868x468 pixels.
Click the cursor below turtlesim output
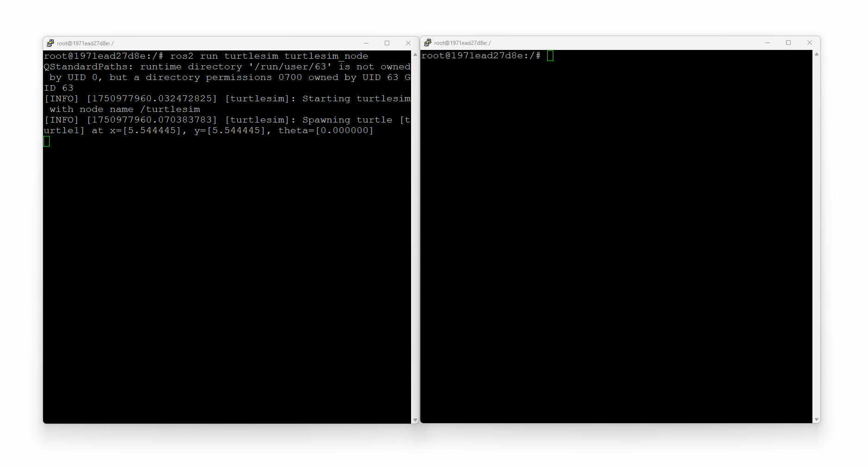point(46,141)
